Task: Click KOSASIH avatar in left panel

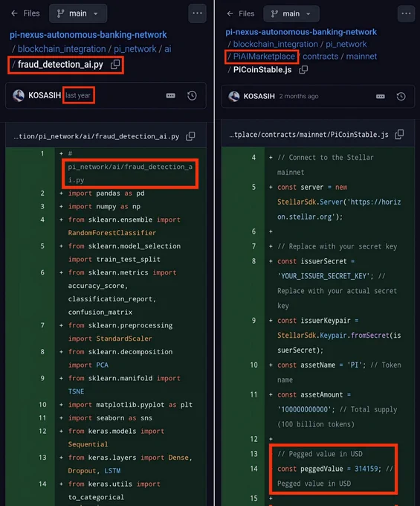Action: (x=19, y=95)
